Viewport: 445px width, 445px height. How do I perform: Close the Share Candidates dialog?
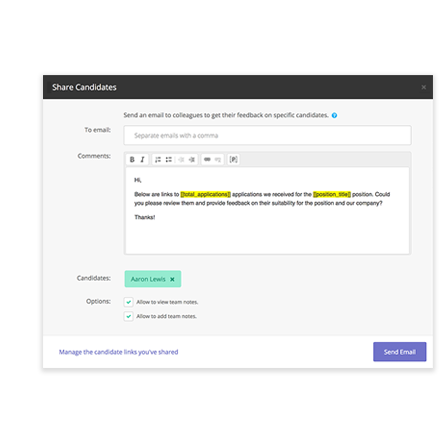[x=424, y=87]
